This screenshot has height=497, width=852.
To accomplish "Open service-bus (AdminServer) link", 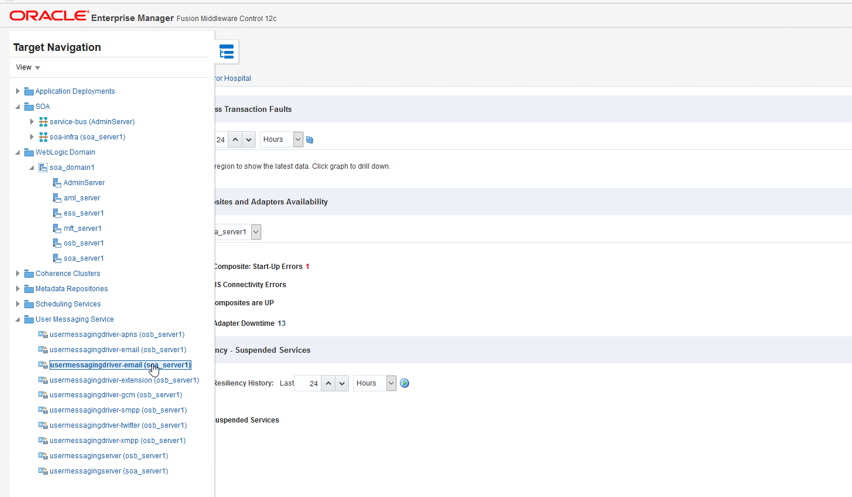I will click(x=92, y=122).
